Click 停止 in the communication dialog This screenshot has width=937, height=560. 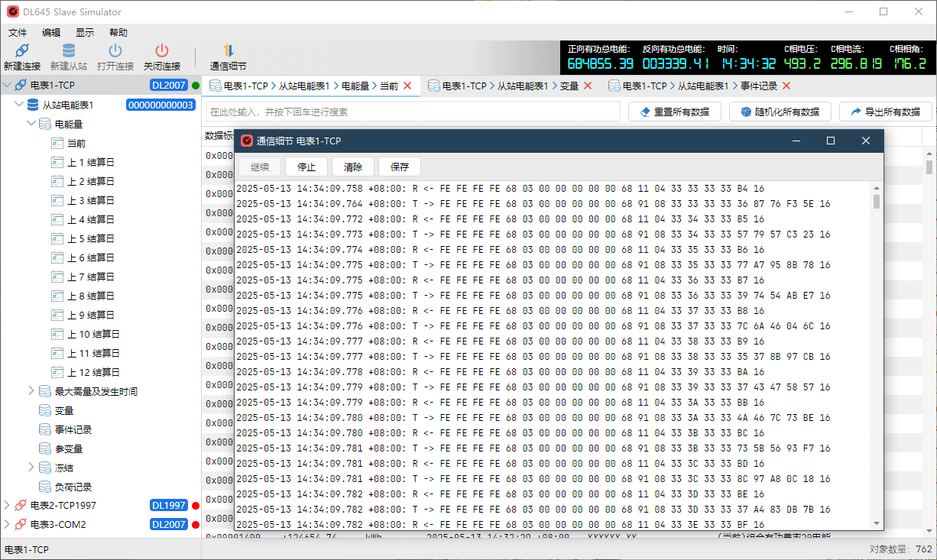[306, 166]
